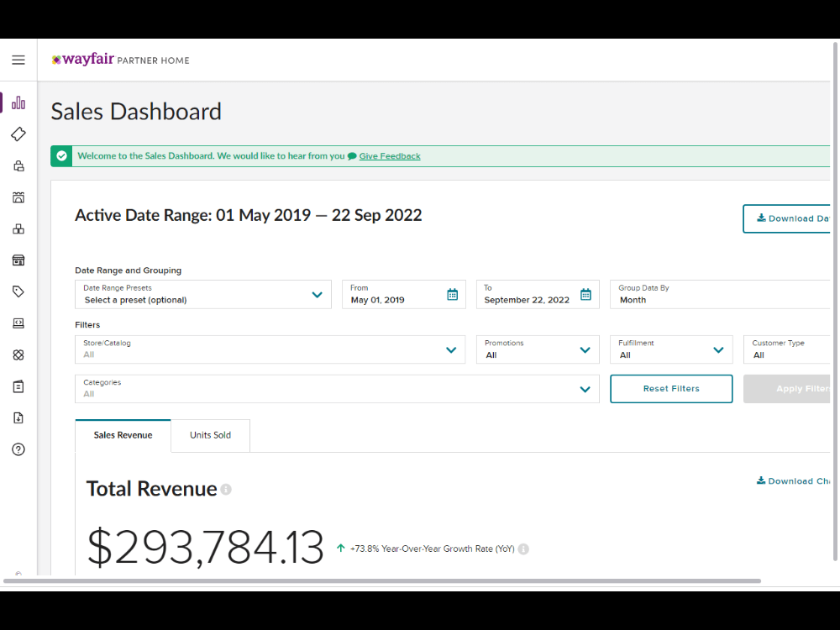Open the notepad document sidebar icon

coord(18,386)
